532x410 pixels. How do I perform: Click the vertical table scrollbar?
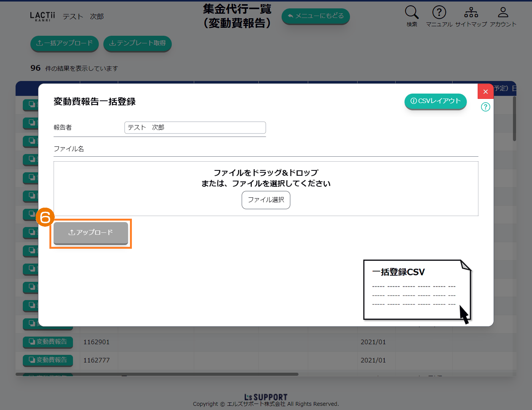click(x=514, y=119)
